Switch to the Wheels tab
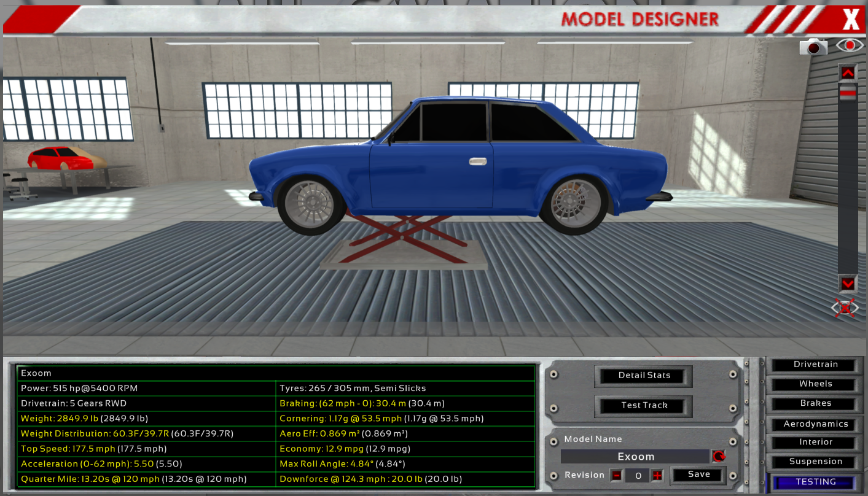This screenshot has width=868, height=496. click(x=815, y=384)
